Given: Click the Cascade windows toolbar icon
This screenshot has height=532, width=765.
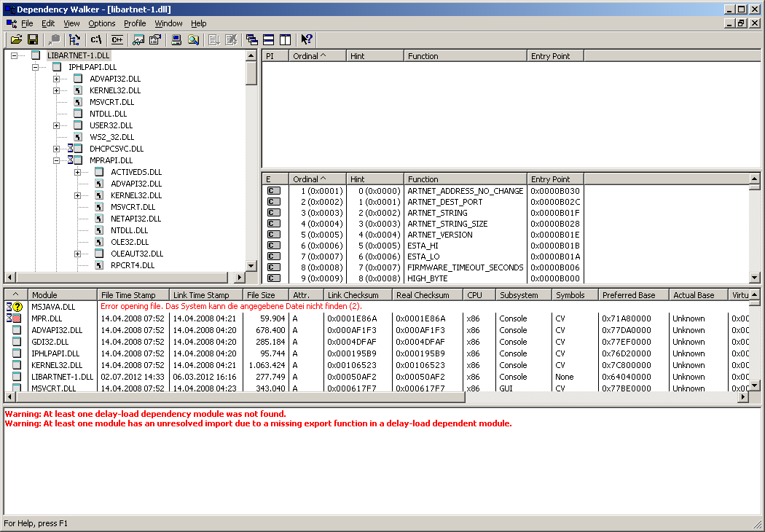Looking at the screenshot, I should (252, 39).
